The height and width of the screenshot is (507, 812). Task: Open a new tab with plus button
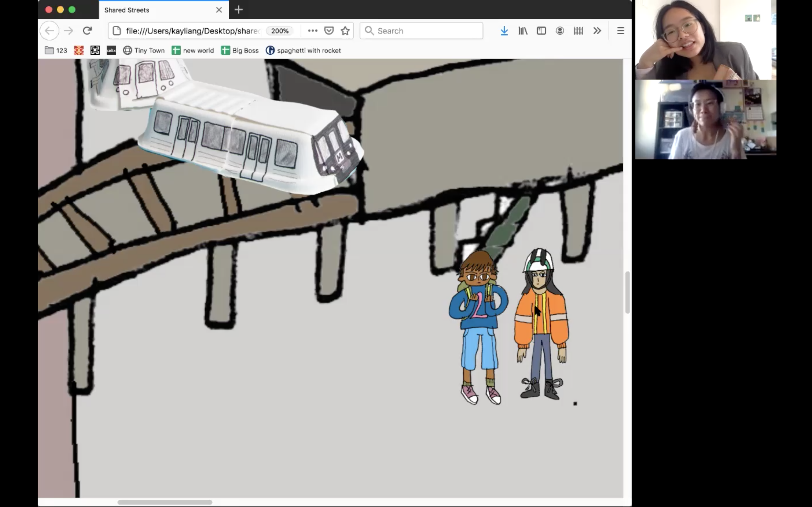(239, 10)
